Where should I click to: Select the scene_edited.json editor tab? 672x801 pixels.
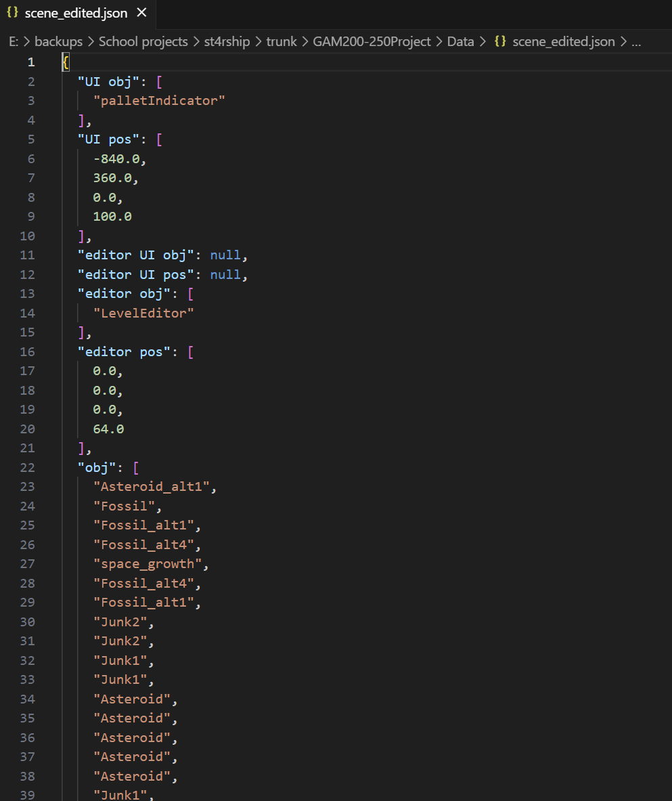tap(76, 13)
